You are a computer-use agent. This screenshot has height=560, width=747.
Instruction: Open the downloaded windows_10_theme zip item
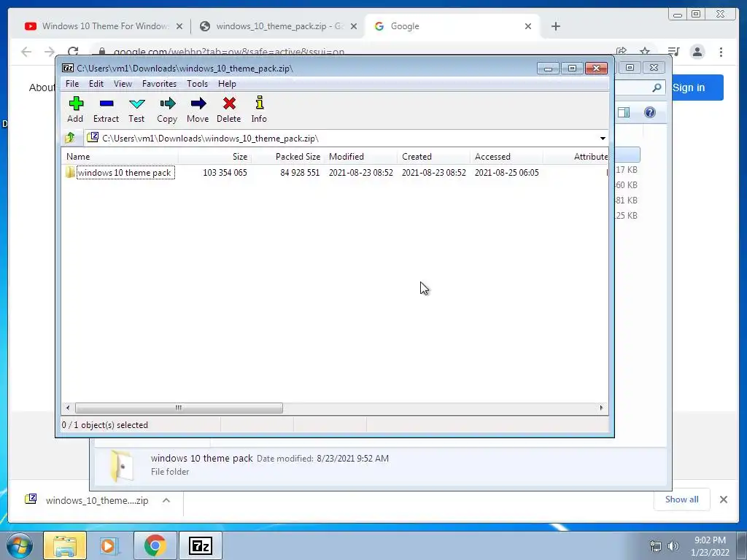tap(87, 500)
